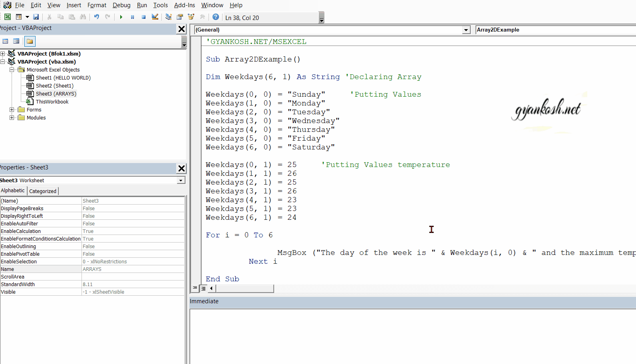Click the DisplayPageBreaks property value False

(x=133, y=209)
